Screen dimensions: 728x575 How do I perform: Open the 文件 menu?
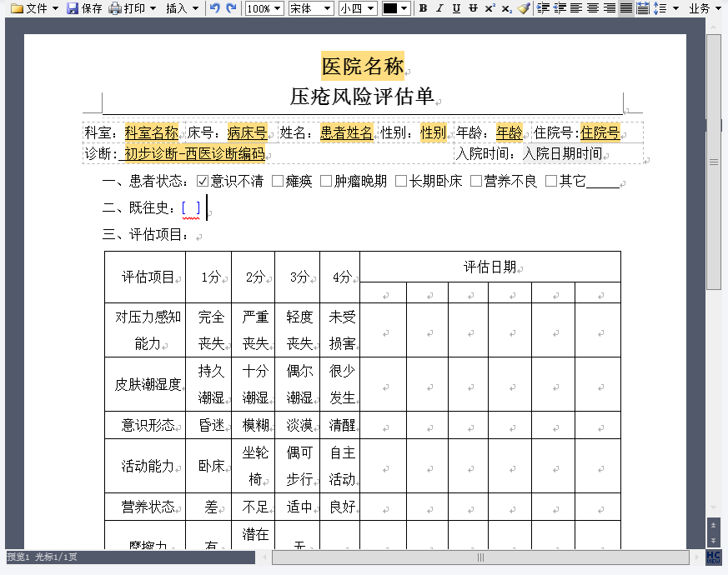pos(34,8)
